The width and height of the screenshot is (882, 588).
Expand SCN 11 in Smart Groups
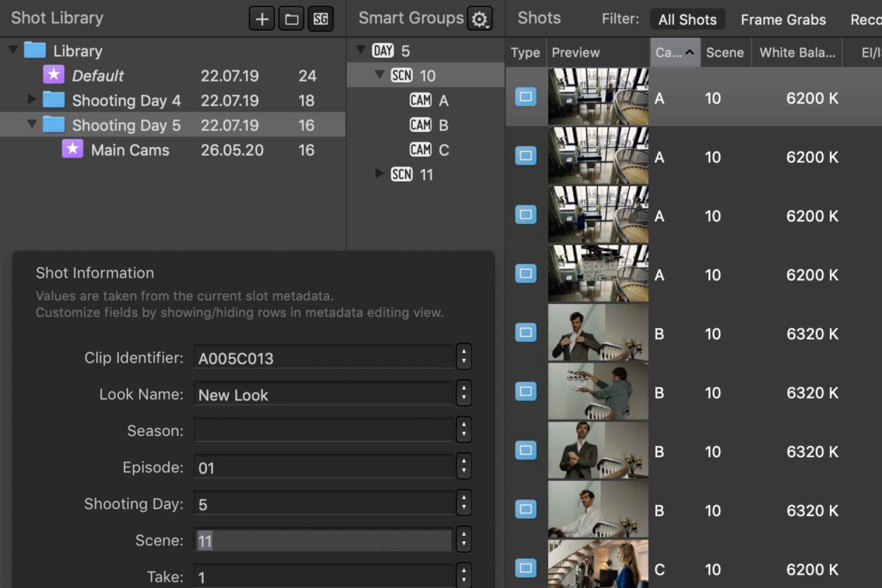379,174
